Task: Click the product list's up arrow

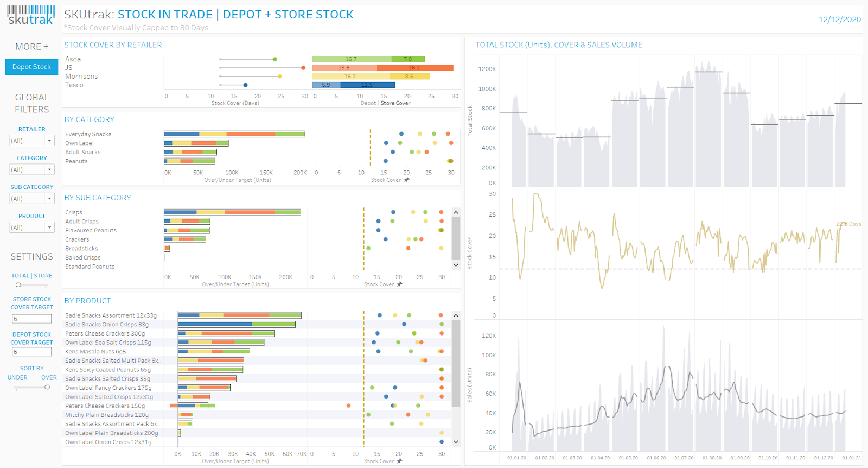Action: 456,315
